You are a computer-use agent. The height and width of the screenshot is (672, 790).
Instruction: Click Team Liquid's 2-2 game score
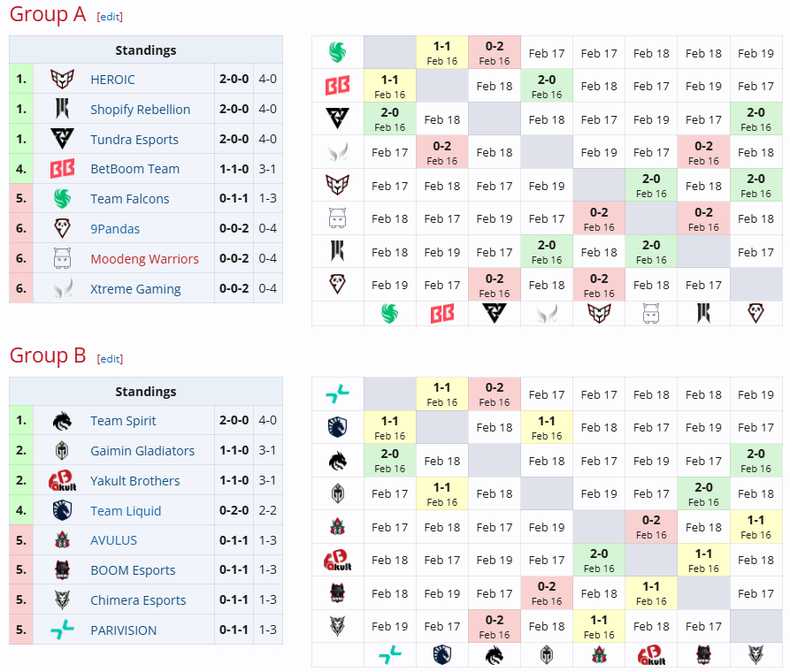(x=267, y=510)
